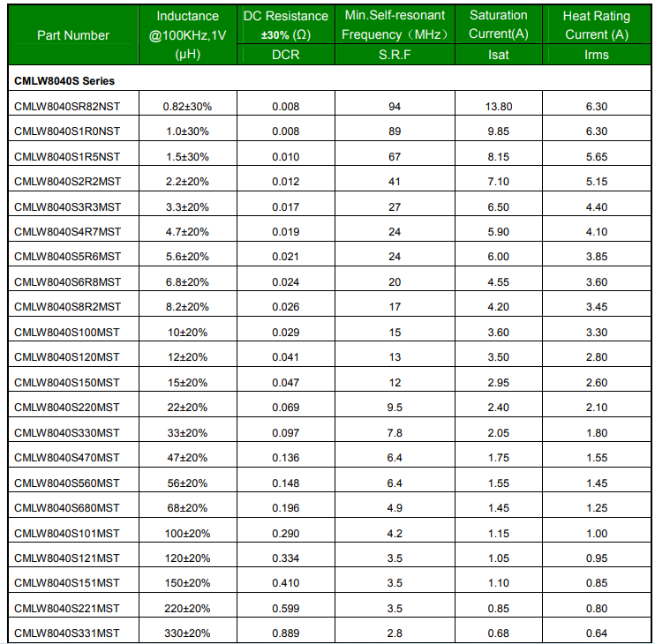Click part number CMLW8040S101MST
The height and width of the screenshot is (644, 655).
click(x=67, y=534)
